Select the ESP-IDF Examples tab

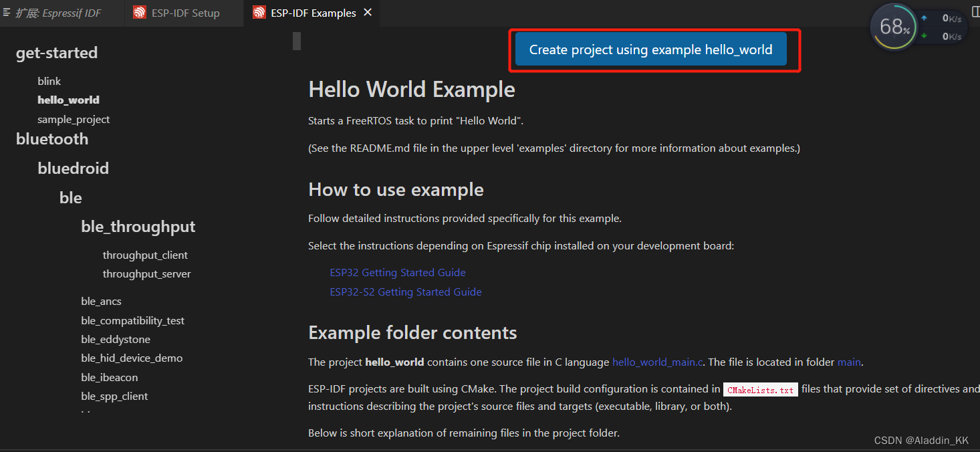pyautogui.click(x=314, y=13)
